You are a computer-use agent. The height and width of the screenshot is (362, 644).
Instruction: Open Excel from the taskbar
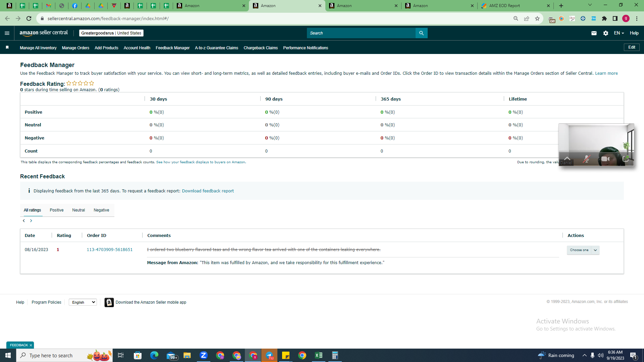tap(319, 355)
